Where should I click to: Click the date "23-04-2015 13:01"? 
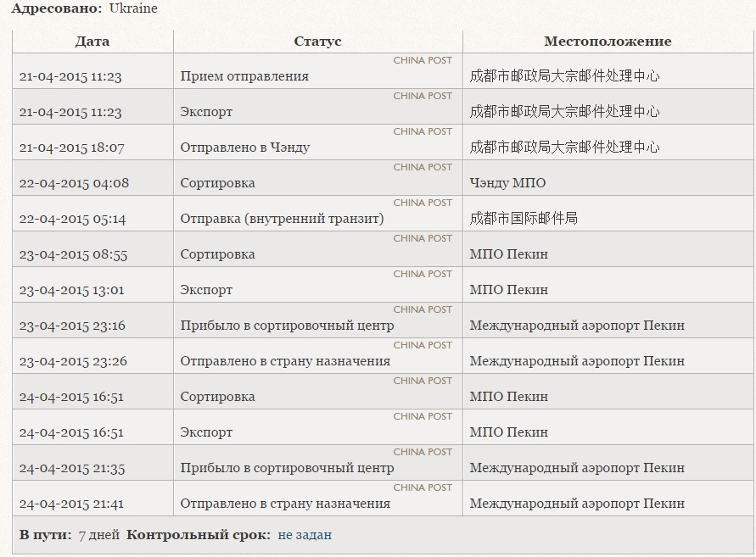72,290
